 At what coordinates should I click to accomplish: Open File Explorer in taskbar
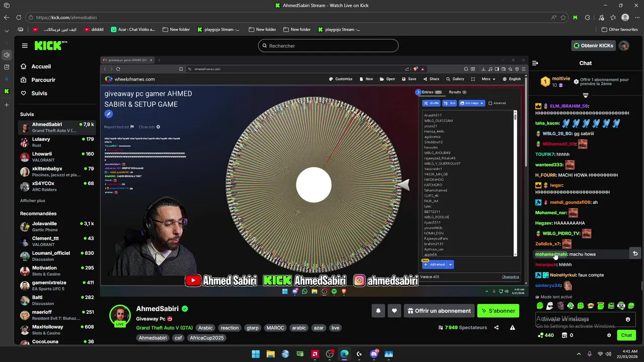coord(270,354)
